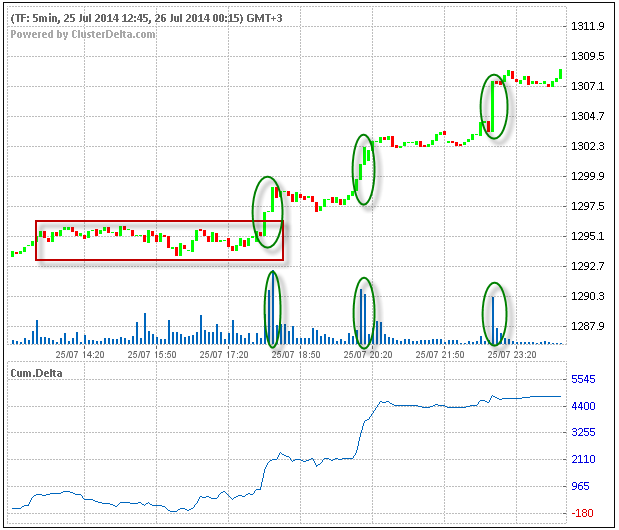
Task: Select the first green ellipse on price candles
Action: point(267,207)
